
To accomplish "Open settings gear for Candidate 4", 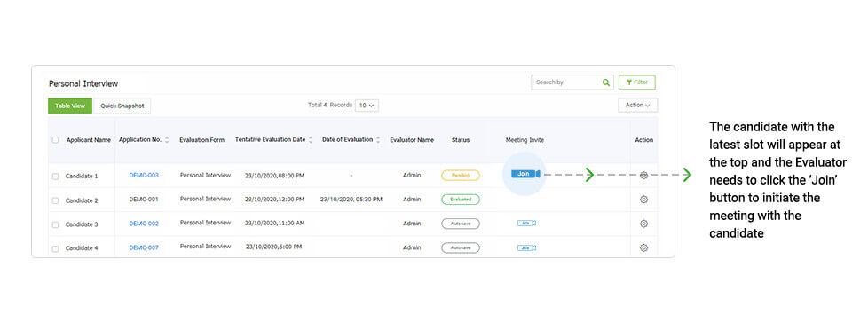I will click(x=643, y=247).
